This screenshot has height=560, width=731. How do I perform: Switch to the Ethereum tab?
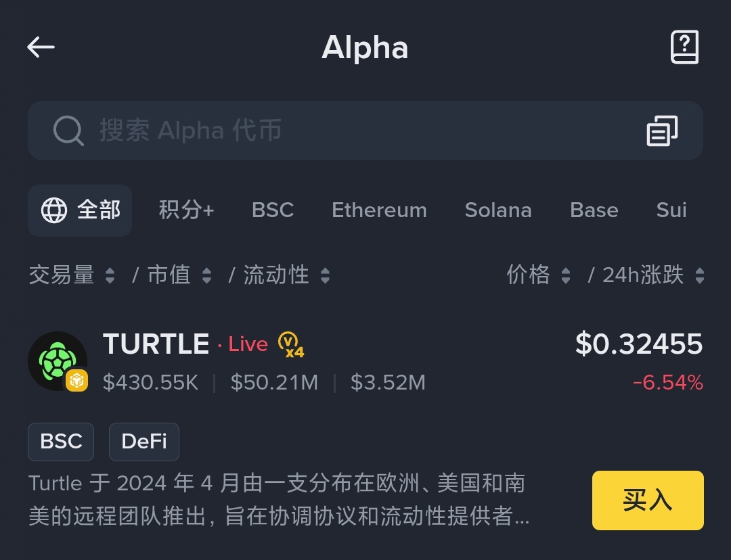pyautogui.click(x=379, y=210)
